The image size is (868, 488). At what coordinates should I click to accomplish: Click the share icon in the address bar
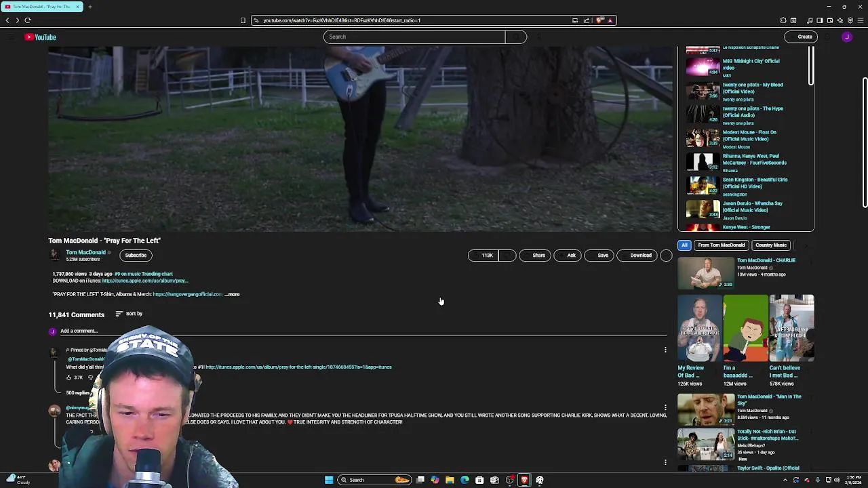tap(587, 20)
